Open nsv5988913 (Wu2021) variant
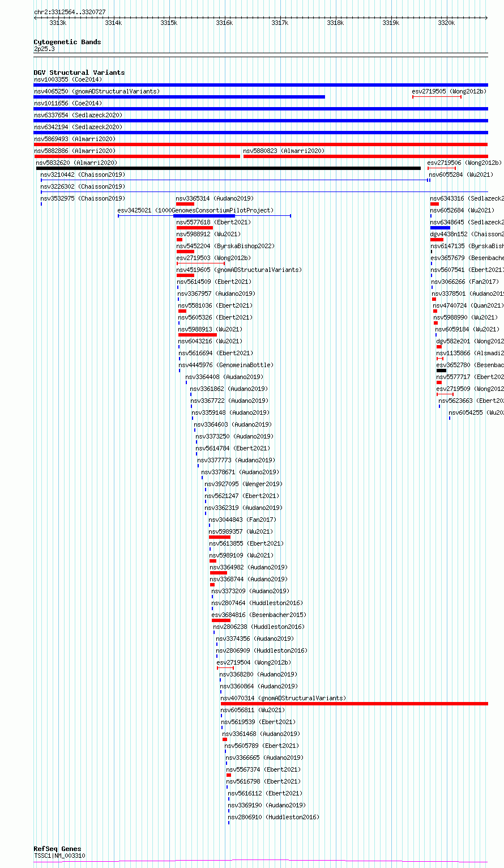The height and width of the screenshot is (868, 504). [210, 329]
